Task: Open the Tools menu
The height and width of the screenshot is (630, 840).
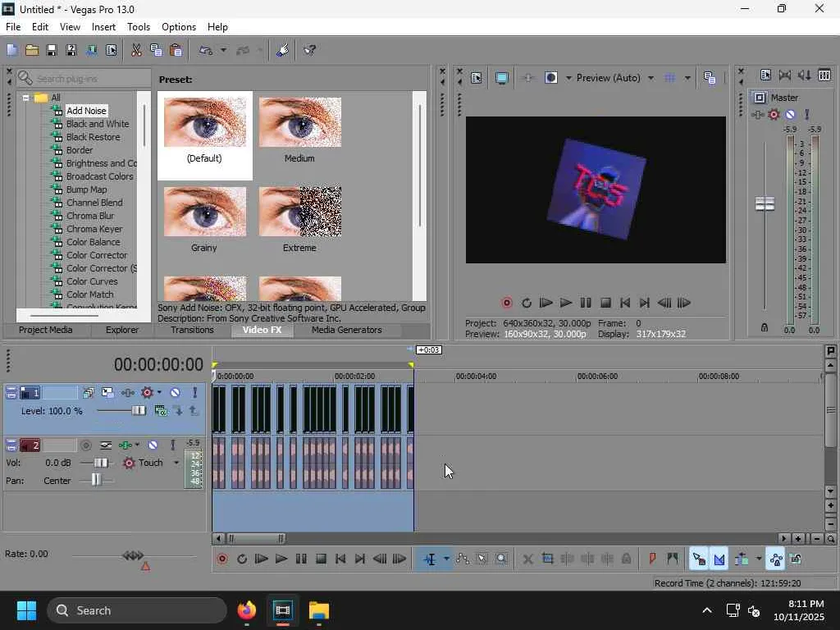Action: click(x=139, y=27)
